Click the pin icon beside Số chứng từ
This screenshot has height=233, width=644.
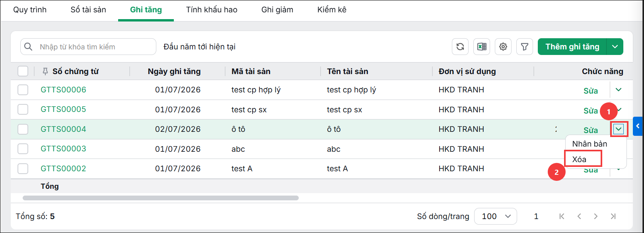click(x=45, y=71)
